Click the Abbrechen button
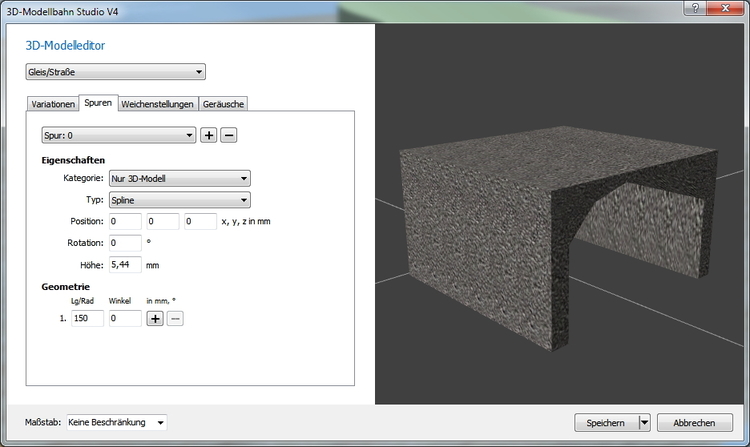The image size is (750, 447). pos(695,423)
